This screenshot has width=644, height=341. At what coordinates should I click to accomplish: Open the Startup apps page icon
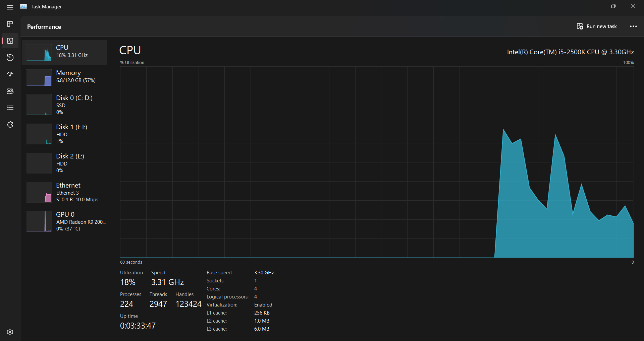(10, 74)
